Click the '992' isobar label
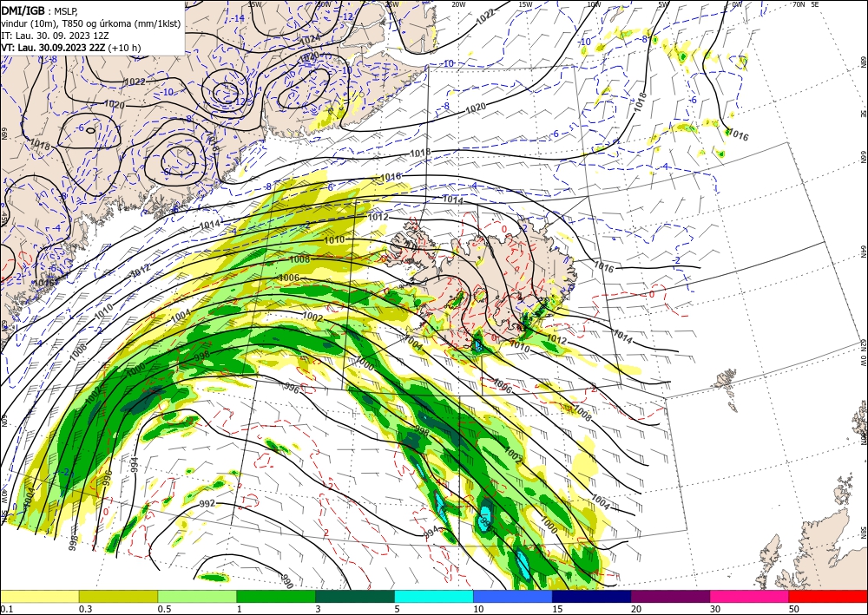This screenshot has height=615, width=868. point(207,504)
